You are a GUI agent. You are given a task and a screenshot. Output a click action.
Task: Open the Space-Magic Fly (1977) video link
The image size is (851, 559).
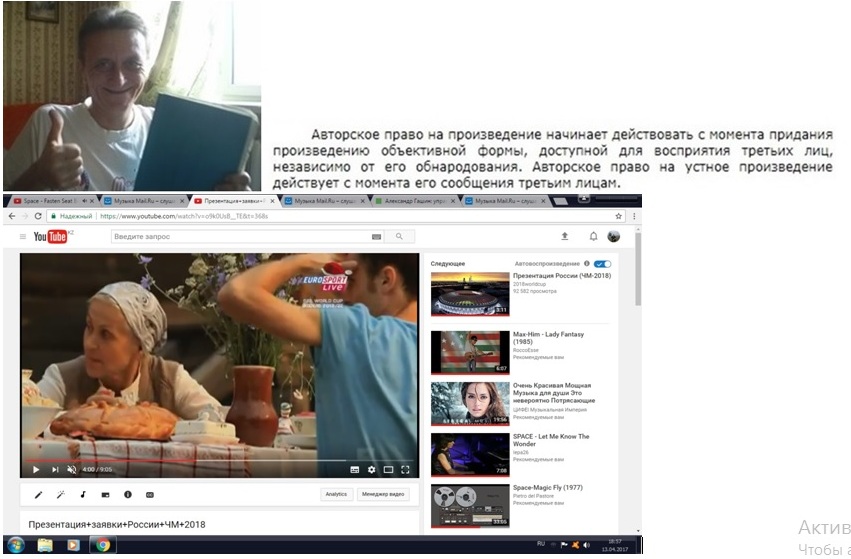point(548,487)
